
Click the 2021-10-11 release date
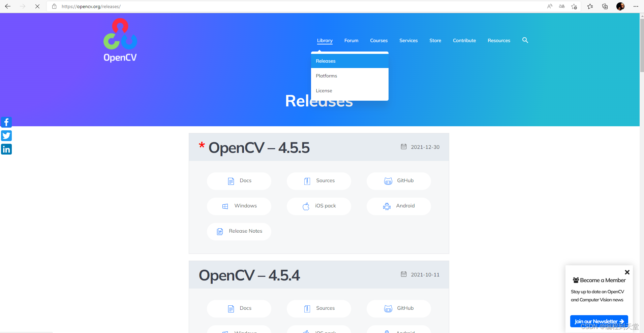(x=425, y=275)
